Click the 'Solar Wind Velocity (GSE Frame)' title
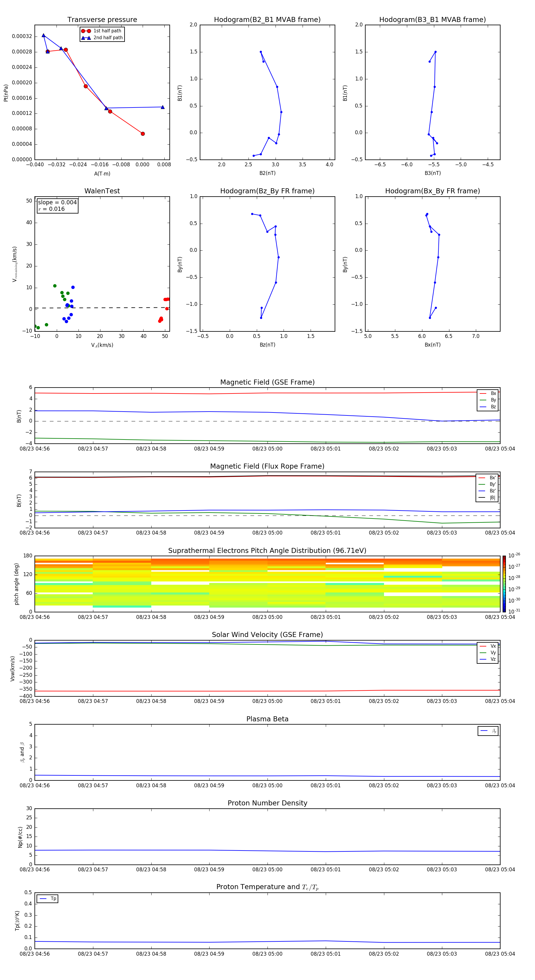The width and height of the screenshot is (535, 980). pos(267,635)
